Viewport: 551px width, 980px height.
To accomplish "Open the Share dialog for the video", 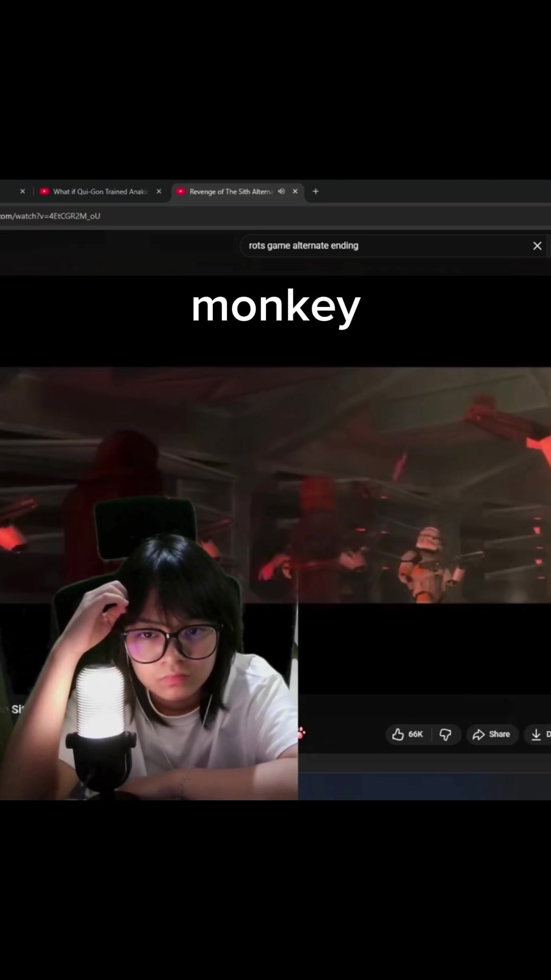I will (491, 734).
